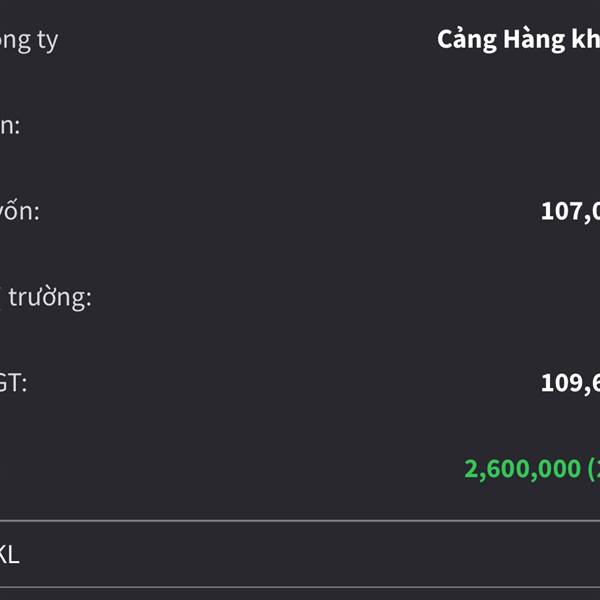The height and width of the screenshot is (600, 600).
Task: Click blank area left of green 2,600,000
Action: [x=250, y=468]
